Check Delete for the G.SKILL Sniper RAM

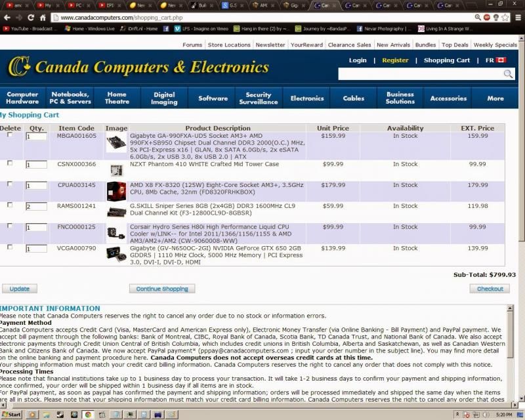pos(10,205)
